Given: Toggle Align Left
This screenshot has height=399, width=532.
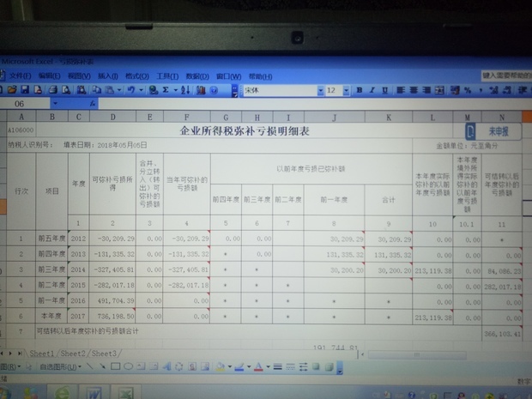Looking at the screenshot, I should [x=401, y=90].
